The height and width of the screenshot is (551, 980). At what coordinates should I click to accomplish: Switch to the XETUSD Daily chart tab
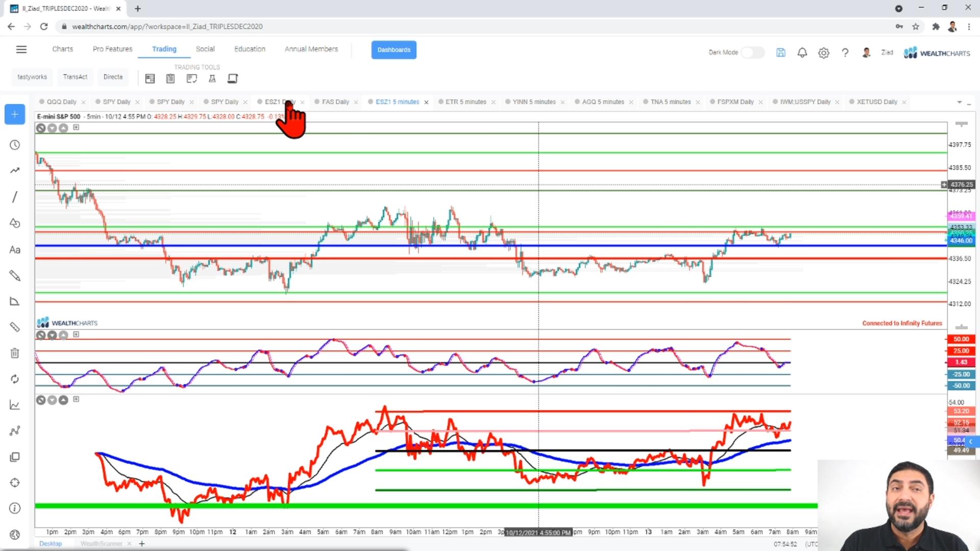(x=876, y=102)
